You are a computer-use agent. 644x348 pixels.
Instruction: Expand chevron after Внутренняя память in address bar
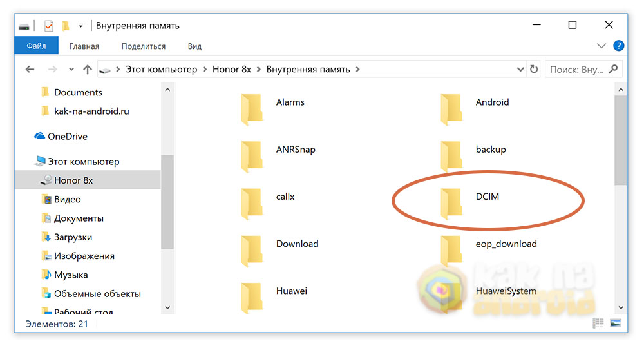click(357, 70)
